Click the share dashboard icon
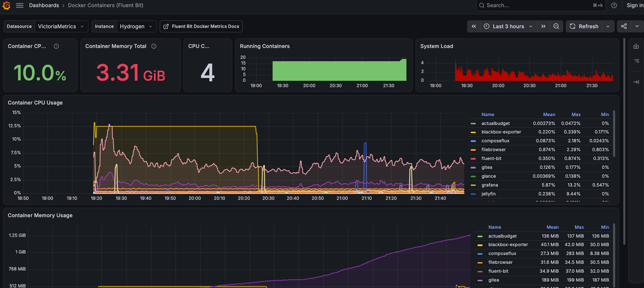The image size is (644, 288). (624, 26)
